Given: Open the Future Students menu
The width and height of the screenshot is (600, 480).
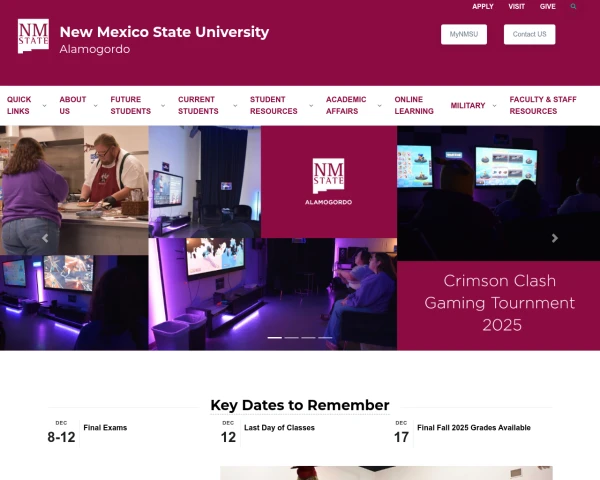Looking at the screenshot, I should click(x=130, y=105).
